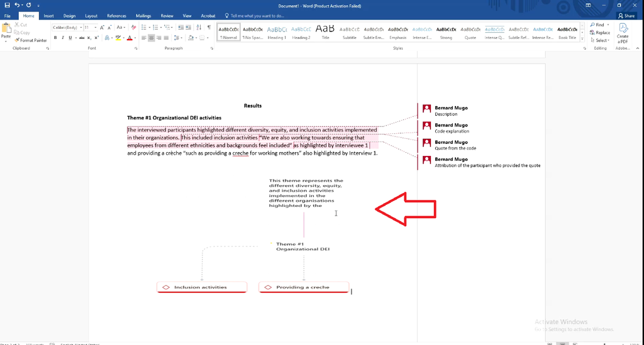
Task: Open the Mailings tab
Action: click(143, 16)
